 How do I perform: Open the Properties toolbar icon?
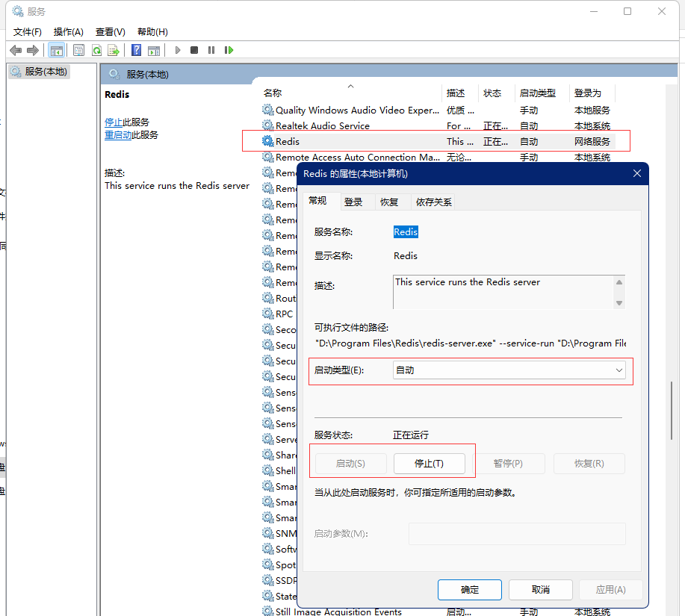click(78, 50)
